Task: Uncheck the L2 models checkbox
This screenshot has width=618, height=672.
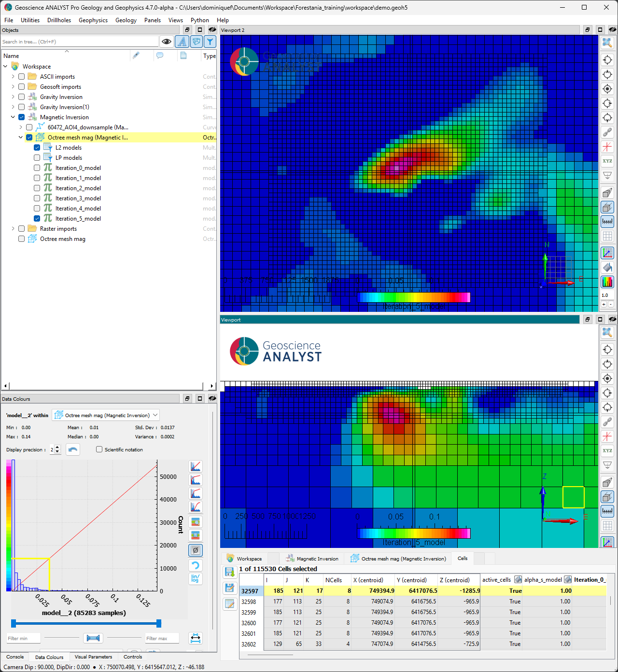Action: click(37, 148)
